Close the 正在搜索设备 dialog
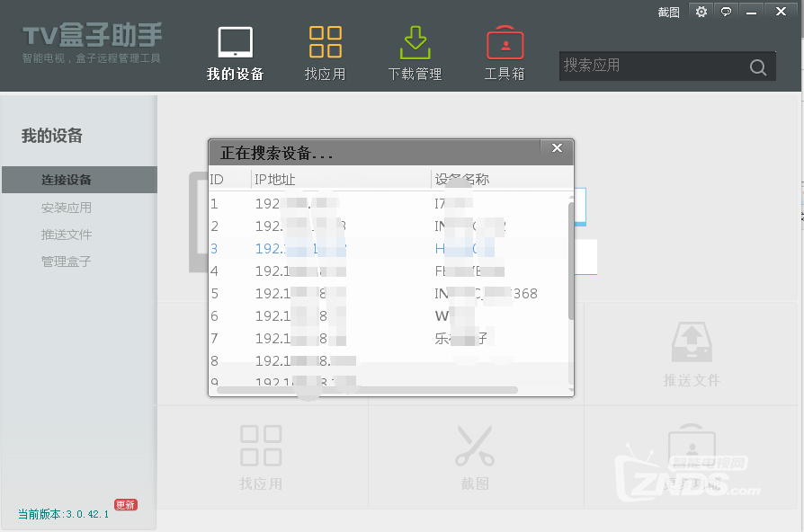Image resolution: width=804 pixels, height=532 pixels. click(x=557, y=148)
